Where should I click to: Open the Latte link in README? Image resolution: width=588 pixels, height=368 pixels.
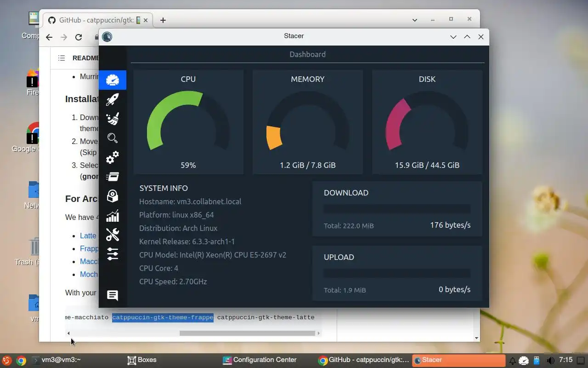point(88,236)
